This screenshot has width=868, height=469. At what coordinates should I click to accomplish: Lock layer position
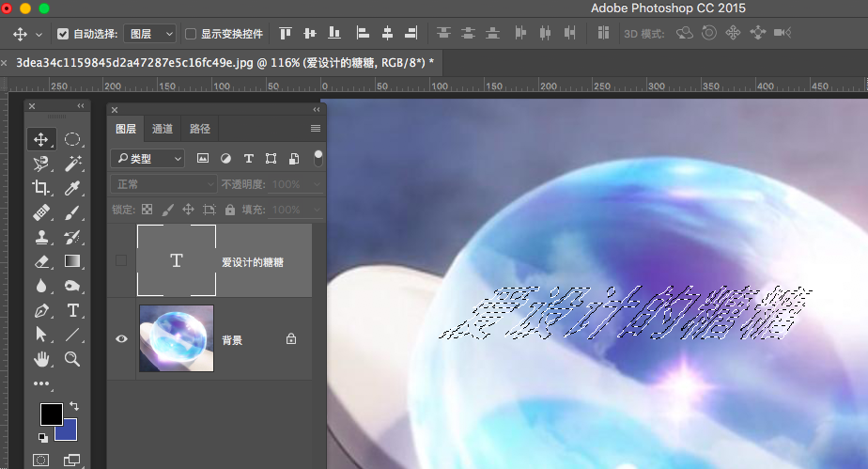pyautogui.click(x=188, y=210)
